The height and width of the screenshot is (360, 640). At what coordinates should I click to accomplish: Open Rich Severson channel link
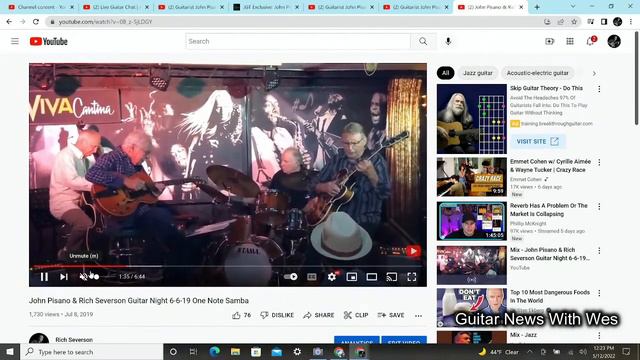pyautogui.click(x=74, y=340)
